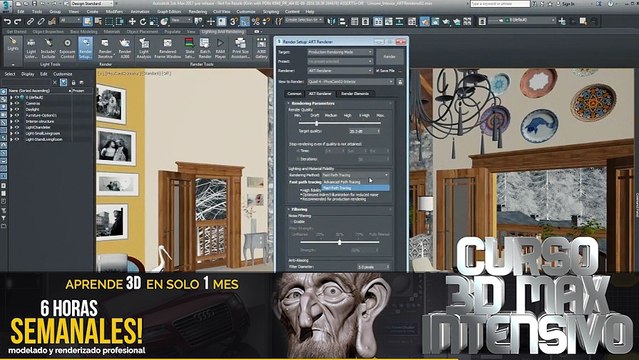Select the Select and Link tool

pyautogui.click(x=31, y=21)
